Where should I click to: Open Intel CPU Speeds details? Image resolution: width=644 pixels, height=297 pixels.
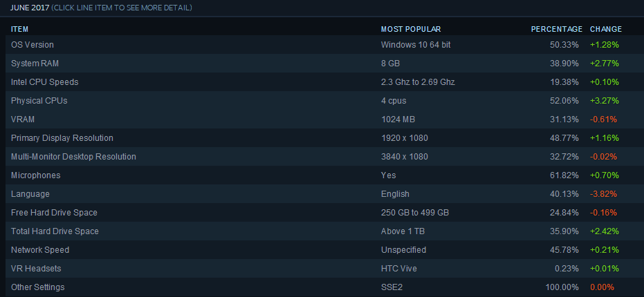[44, 82]
